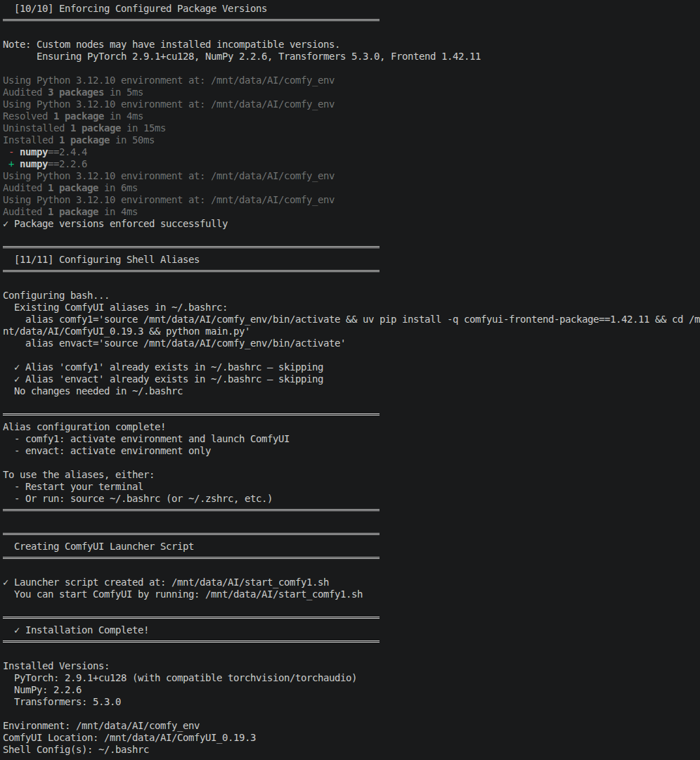This screenshot has height=760, width=700.
Task: Click the 'Restart your terminal' instruction line
Action: [79, 487]
